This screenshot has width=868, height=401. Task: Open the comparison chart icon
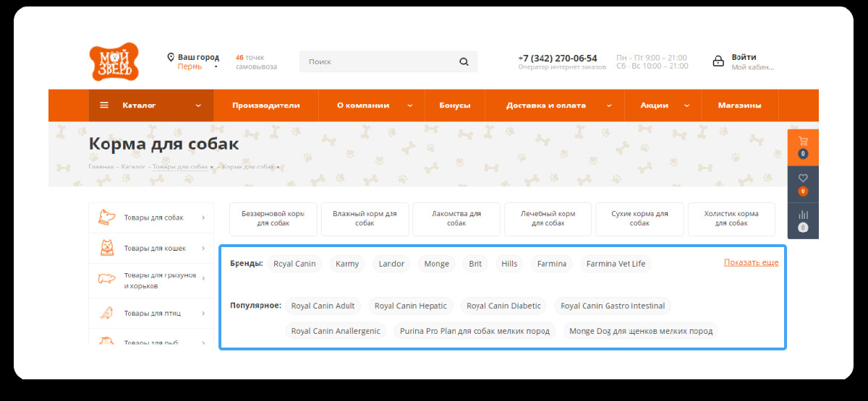point(803,215)
